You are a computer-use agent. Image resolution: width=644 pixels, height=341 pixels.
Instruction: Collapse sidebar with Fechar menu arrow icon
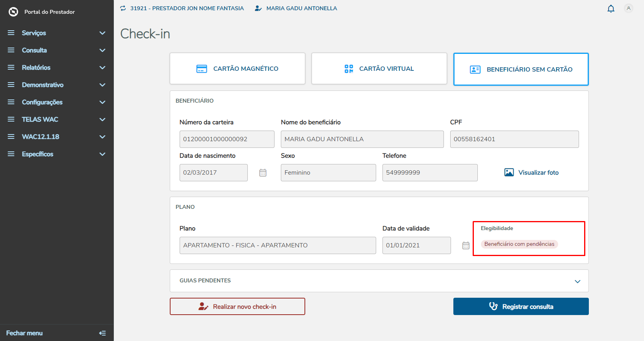click(102, 333)
